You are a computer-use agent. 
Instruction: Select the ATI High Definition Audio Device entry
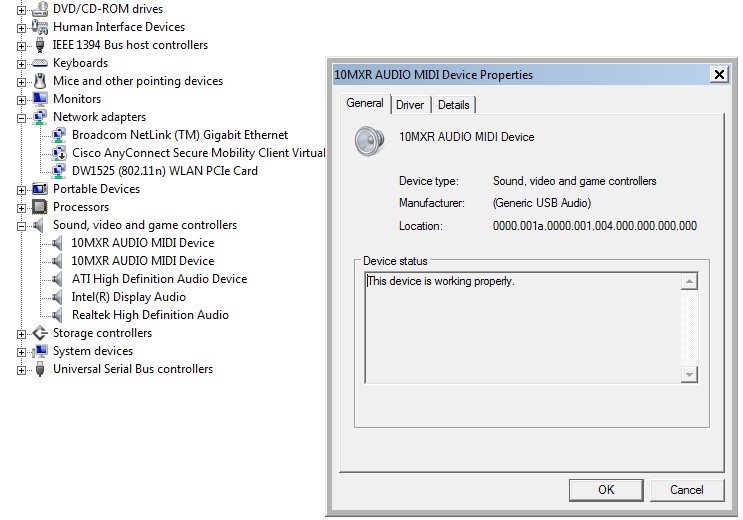(x=159, y=279)
